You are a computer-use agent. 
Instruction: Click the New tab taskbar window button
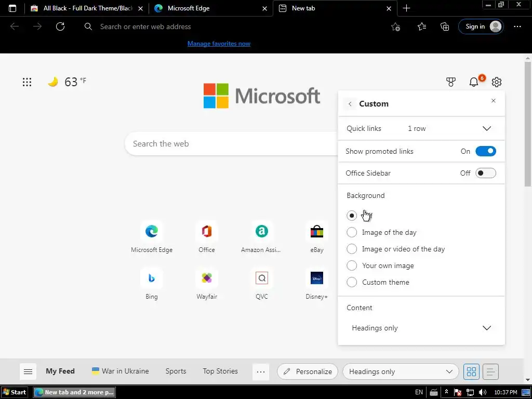click(x=74, y=392)
